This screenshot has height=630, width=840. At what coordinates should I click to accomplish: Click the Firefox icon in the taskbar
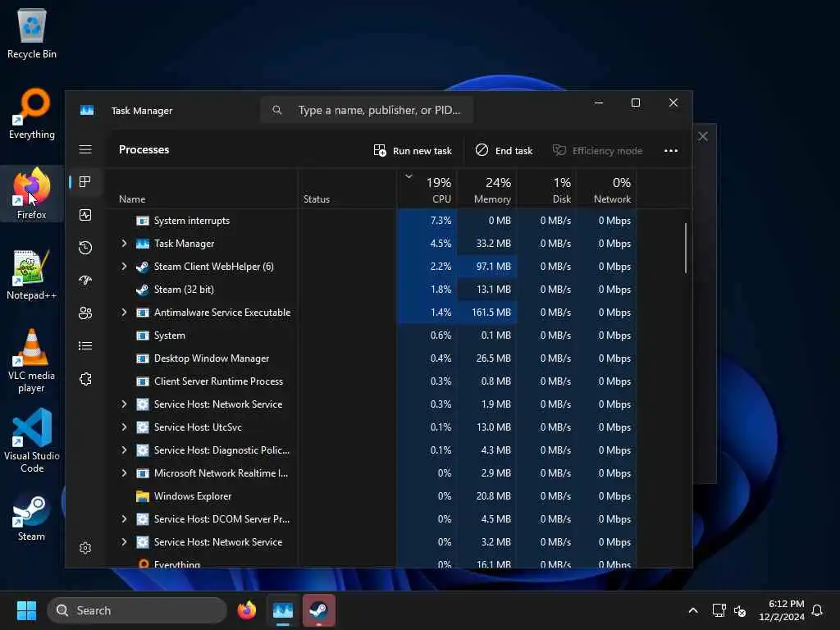247,610
